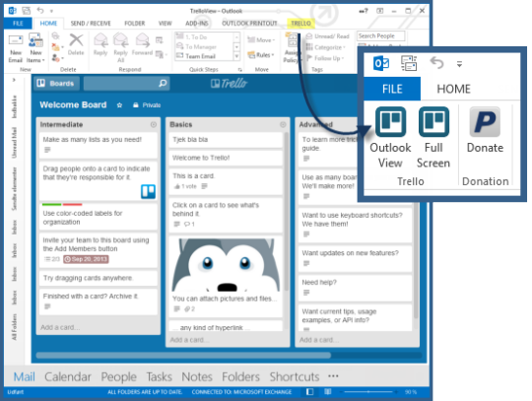Click the board horizontal scrollbar
The height and width of the screenshot is (401, 532).
coord(183,356)
